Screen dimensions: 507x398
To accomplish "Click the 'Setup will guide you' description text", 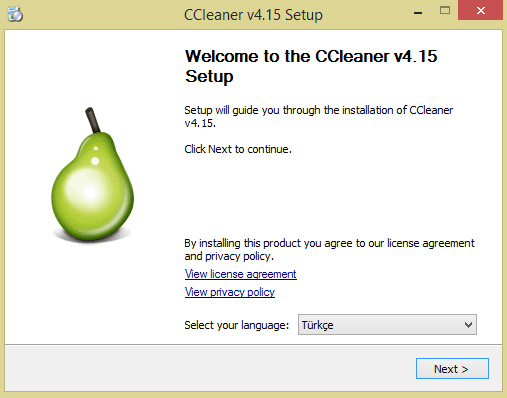I will coord(319,117).
